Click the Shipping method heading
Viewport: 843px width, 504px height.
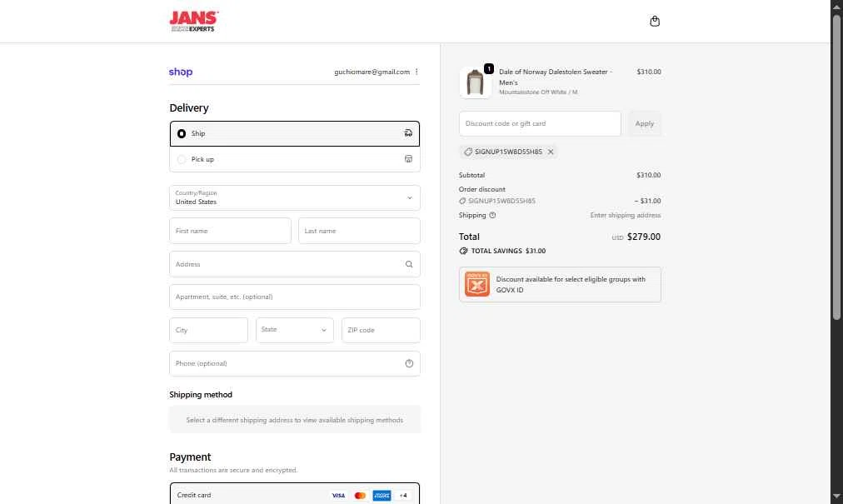(x=201, y=394)
